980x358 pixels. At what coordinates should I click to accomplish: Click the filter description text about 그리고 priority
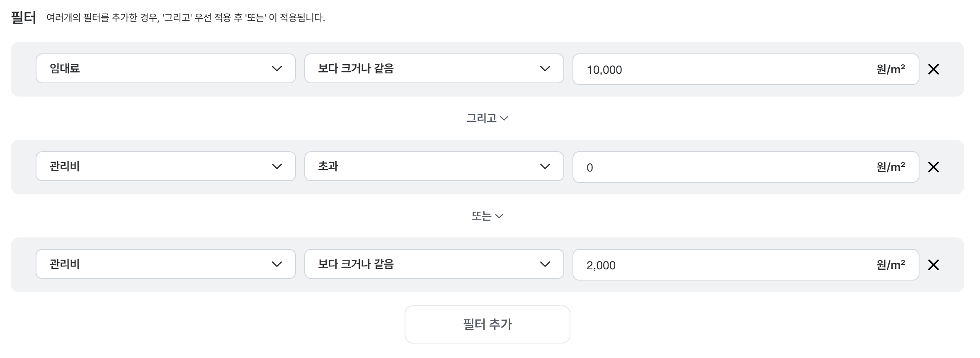point(185,18)
